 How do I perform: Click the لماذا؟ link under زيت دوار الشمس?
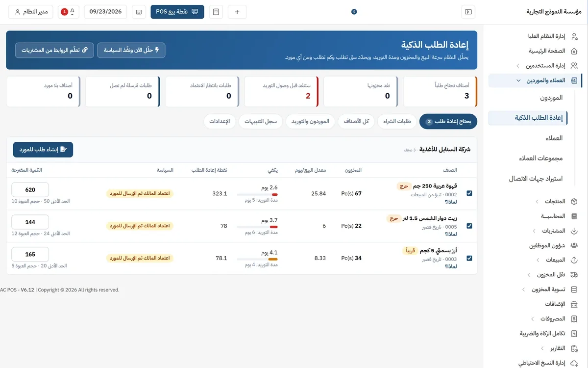pos(451,234)
